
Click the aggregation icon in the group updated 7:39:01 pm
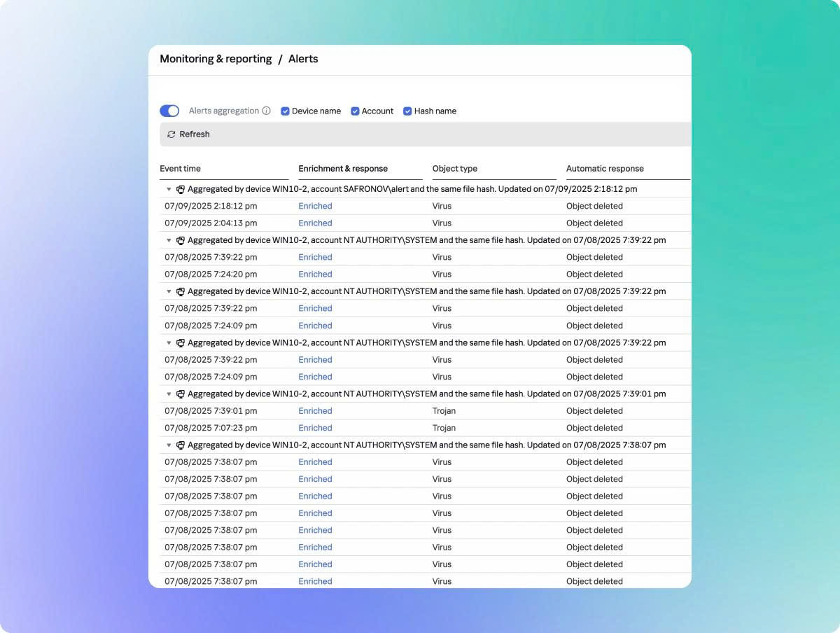coord(181,394)
